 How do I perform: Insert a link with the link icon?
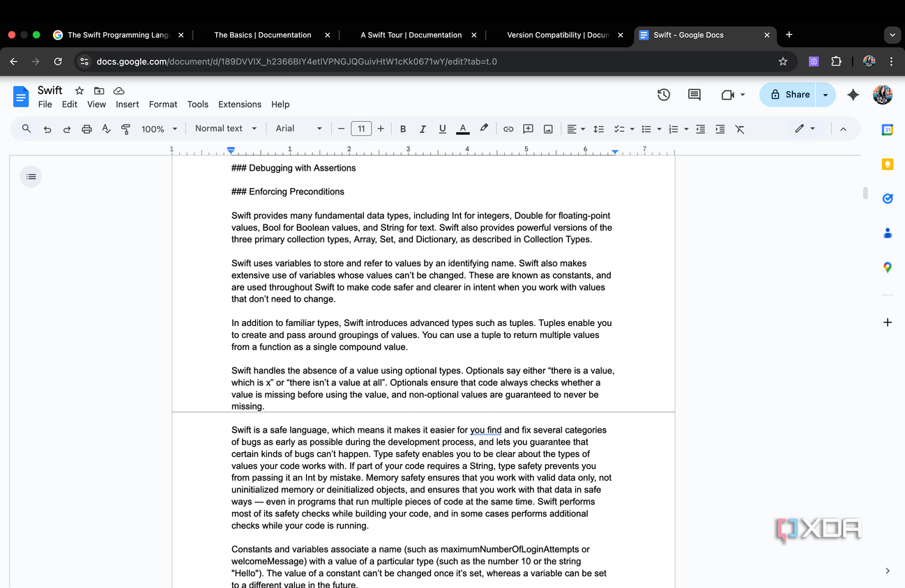pyautogui.click(x=508, y=129)
